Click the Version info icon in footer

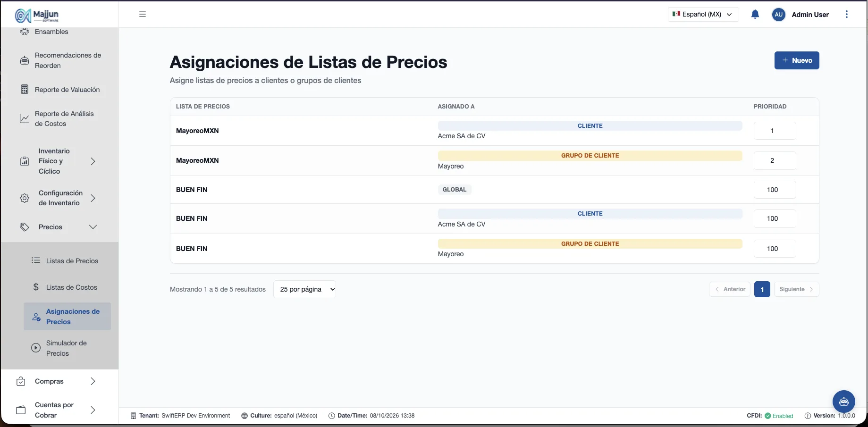click(x=808, y=416)
